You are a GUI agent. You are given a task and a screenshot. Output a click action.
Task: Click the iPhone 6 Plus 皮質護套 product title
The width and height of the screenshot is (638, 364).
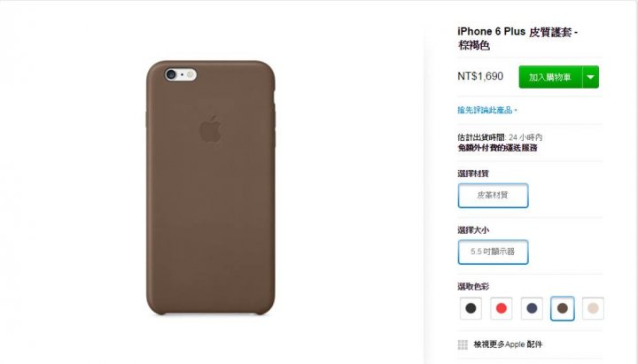point(517,38)
